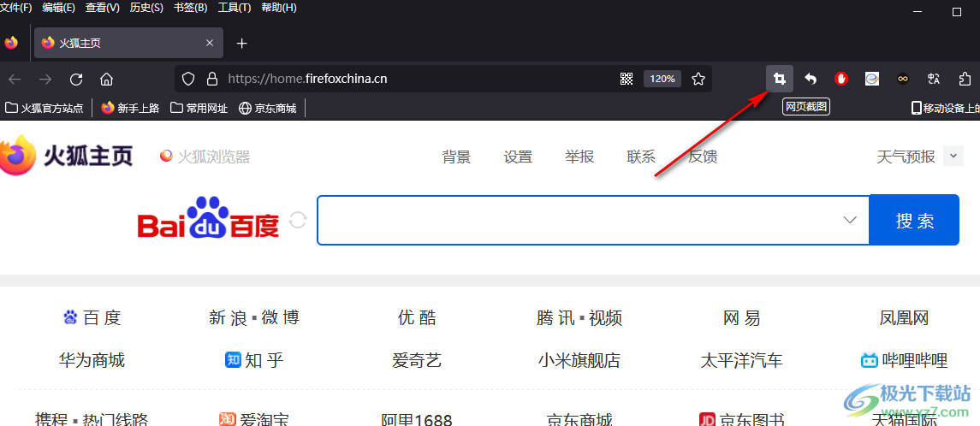The image size is (980, 426).
Task: Open the 设置 page link
Action: coord(518,157)
